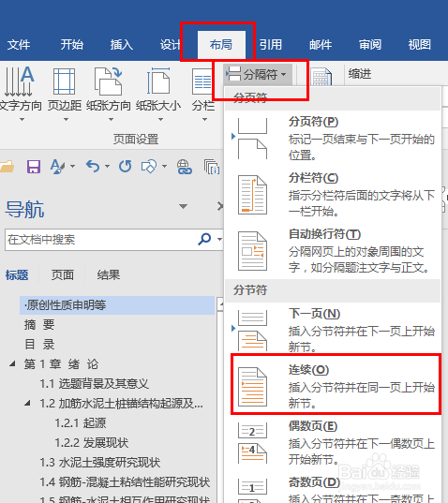Go to heading 1.4 钢筋-混凝土粘结性能研究现状
This screenshot has width=448, height=503.
pyautogui.click(x=125, y=482)
